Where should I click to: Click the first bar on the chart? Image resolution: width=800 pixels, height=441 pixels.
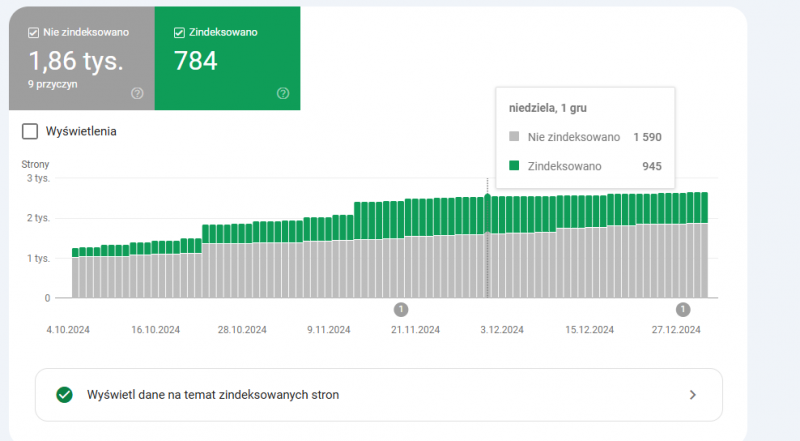75,275
